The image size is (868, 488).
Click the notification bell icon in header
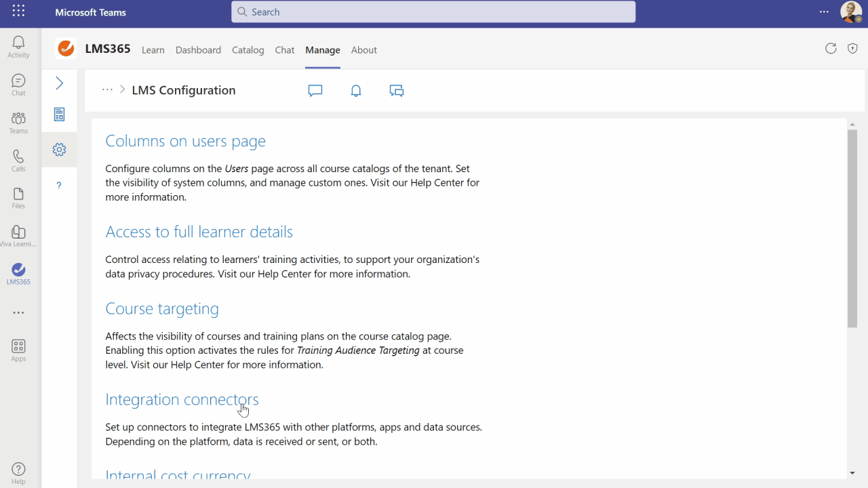tap(356, 91)
